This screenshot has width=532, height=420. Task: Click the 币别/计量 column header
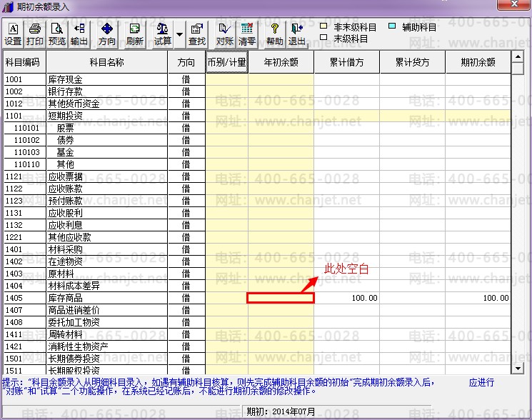click(x=227, y=62)
